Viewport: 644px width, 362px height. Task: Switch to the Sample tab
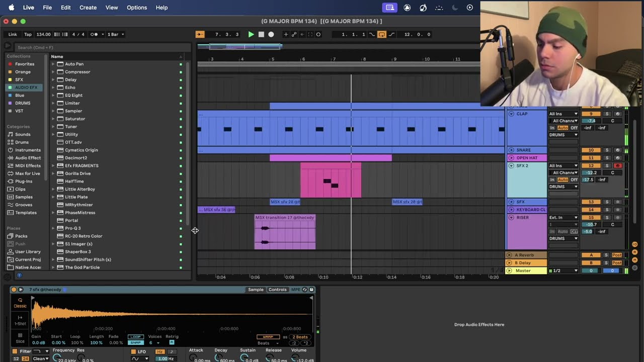click(x=256, y=290)
